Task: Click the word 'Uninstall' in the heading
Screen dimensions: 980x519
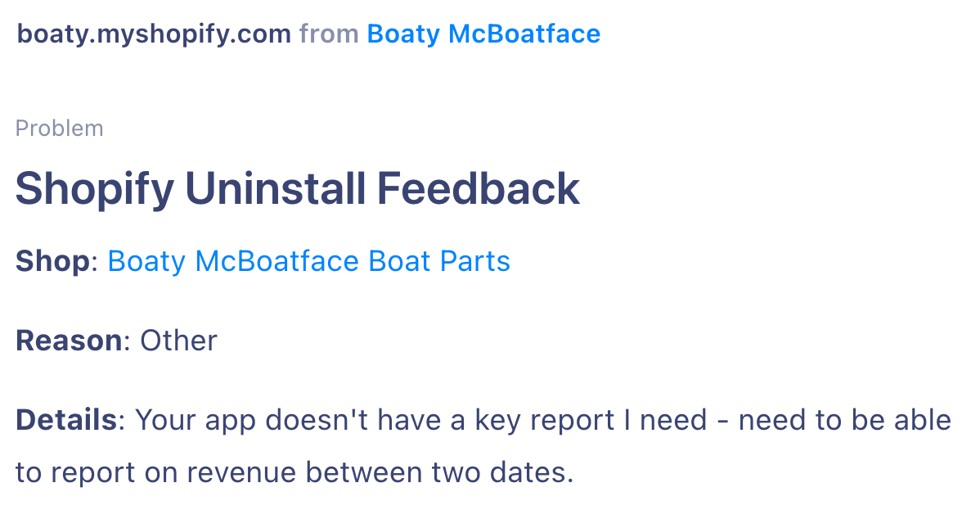Action: [275, 188]
